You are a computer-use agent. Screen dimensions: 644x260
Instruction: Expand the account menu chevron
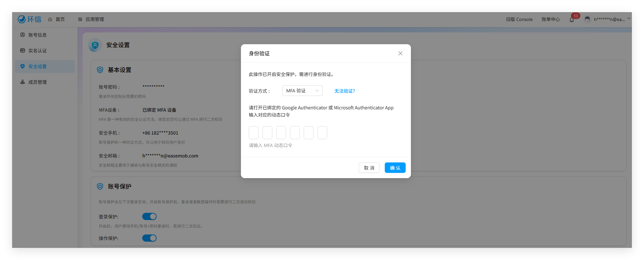point(629,19)
